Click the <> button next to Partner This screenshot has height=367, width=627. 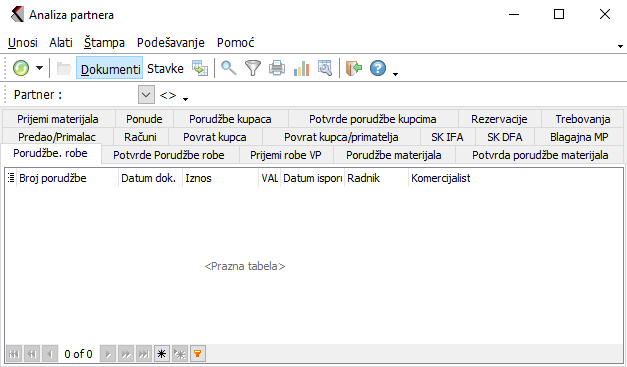coord(168,95)
